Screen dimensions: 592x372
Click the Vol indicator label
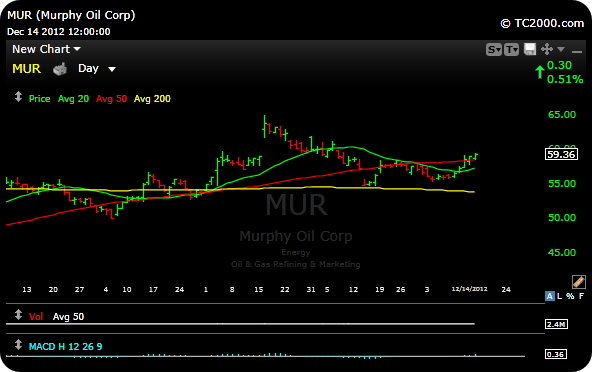(x=36, y=316)
